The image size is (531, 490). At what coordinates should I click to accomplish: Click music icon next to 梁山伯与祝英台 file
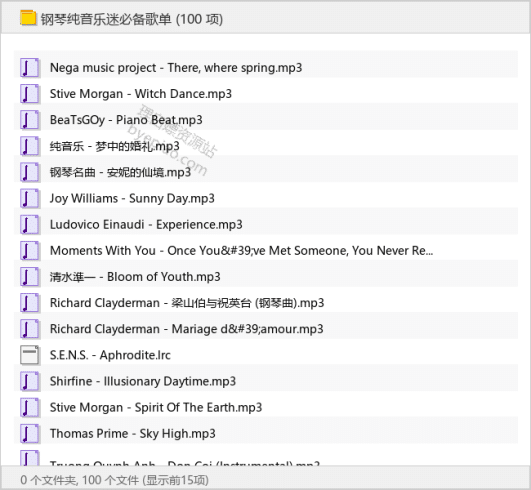tap(30, 303)
